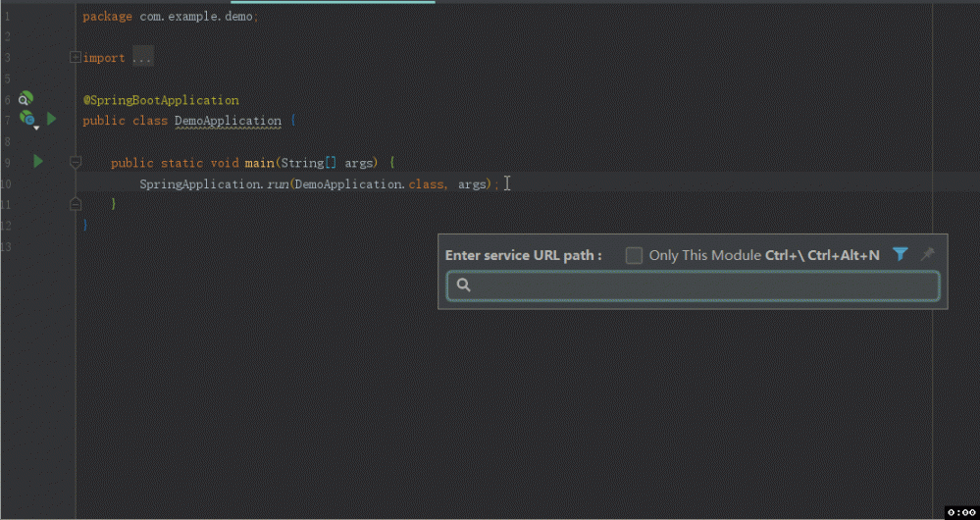The image size is (980, 520).
Task: Click the folded import ellipsis
Action: pyautogui.click(x=142, y=58)
